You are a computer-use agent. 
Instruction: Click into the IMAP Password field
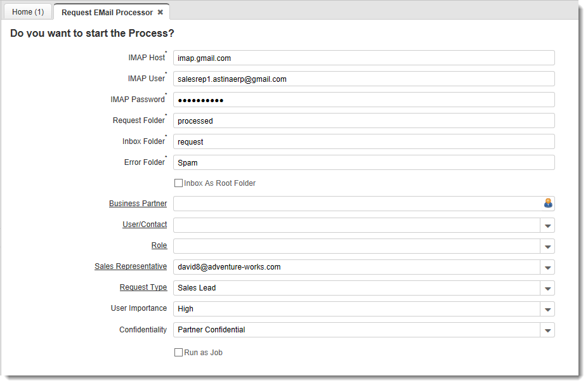(x=363, y=100)
